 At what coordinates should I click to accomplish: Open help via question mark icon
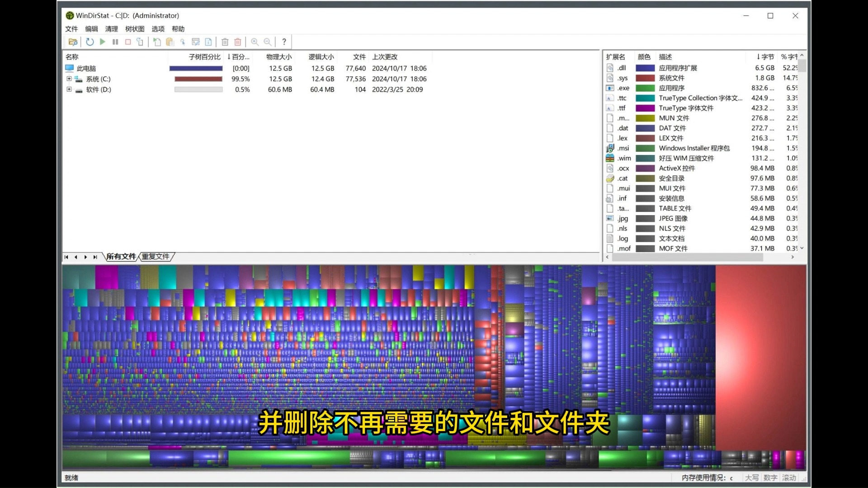pos(284,42)
